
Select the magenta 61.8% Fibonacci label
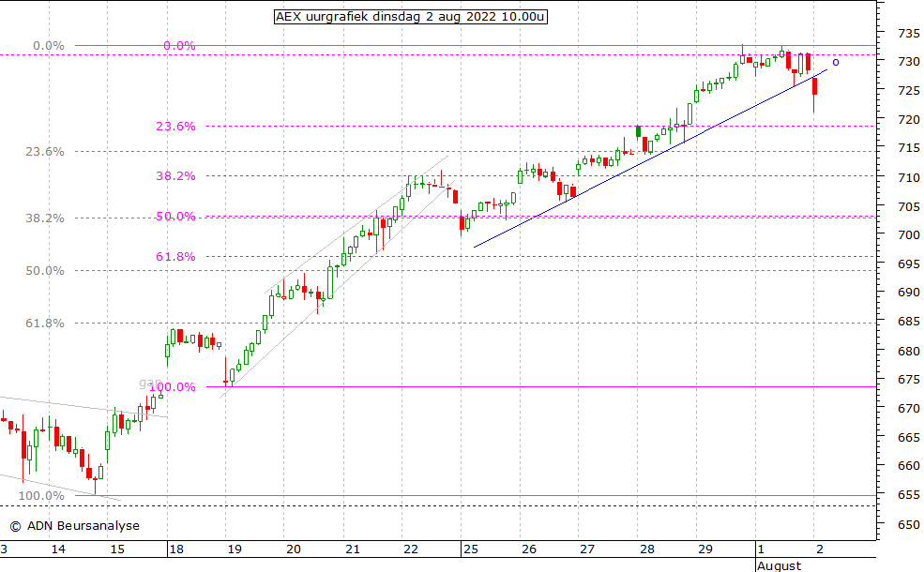[178, 256]
